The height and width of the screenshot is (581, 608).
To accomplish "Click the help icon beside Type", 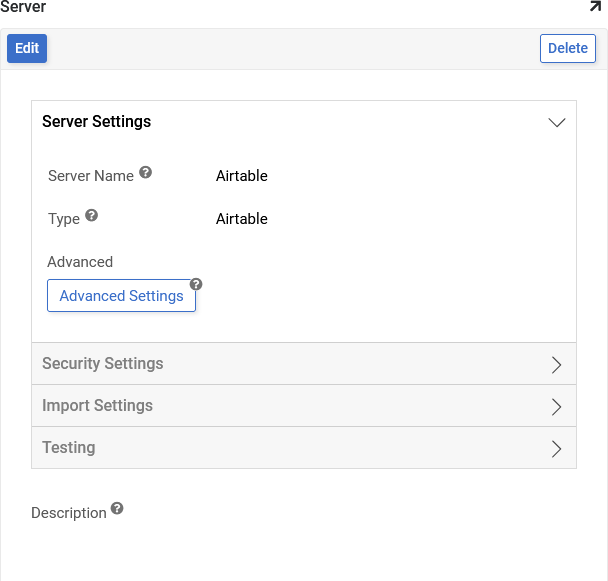I will click(x=92, y=216).
